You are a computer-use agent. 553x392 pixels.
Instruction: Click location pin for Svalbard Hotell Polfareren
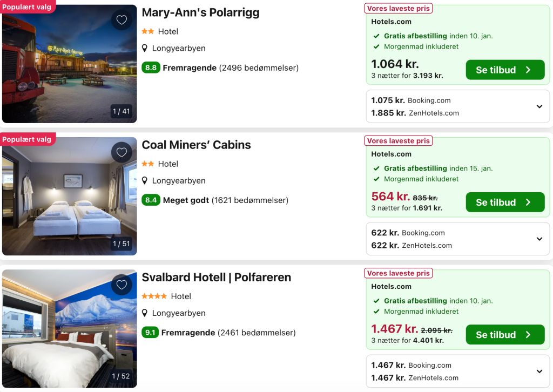(x=145, y=313)
